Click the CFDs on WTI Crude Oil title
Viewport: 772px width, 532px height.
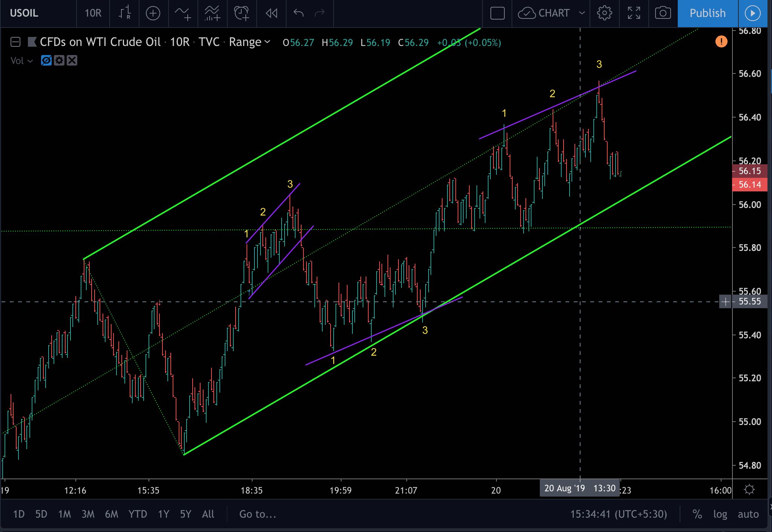[100, 42]
